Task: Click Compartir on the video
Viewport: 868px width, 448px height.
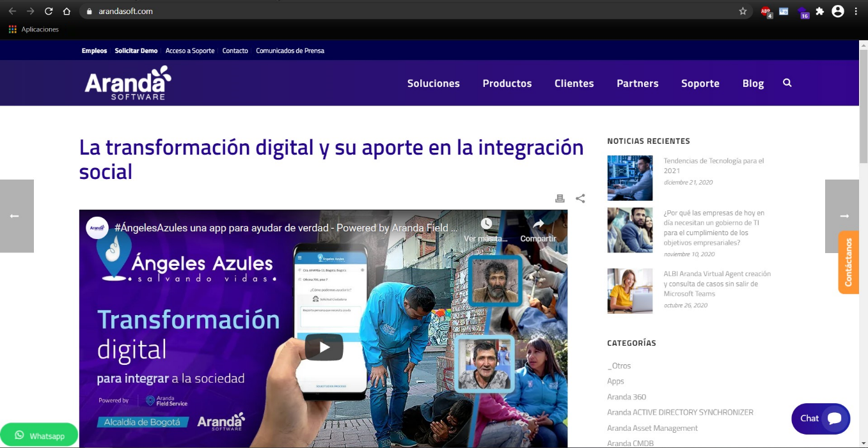Action: tap(538, 230)
